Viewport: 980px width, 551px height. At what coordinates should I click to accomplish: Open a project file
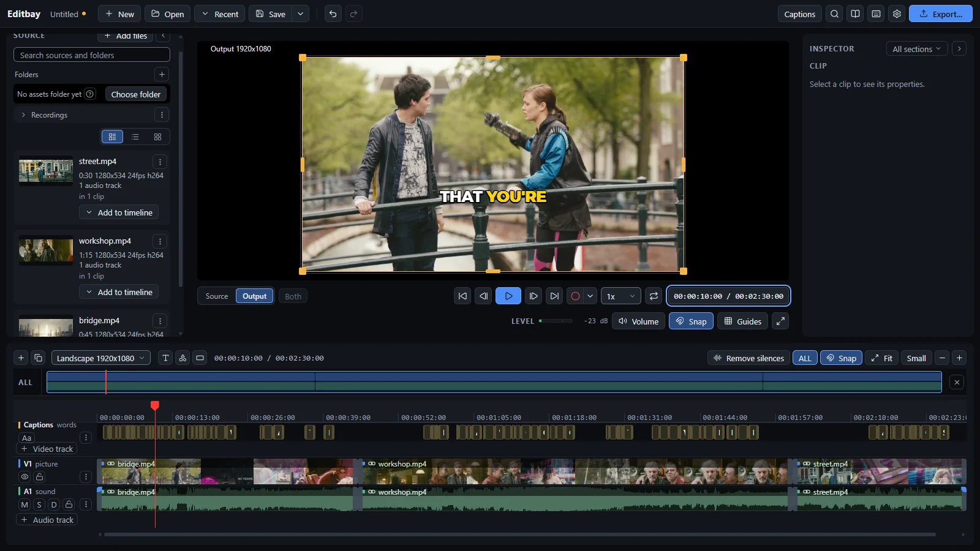(x=168, y=14)
